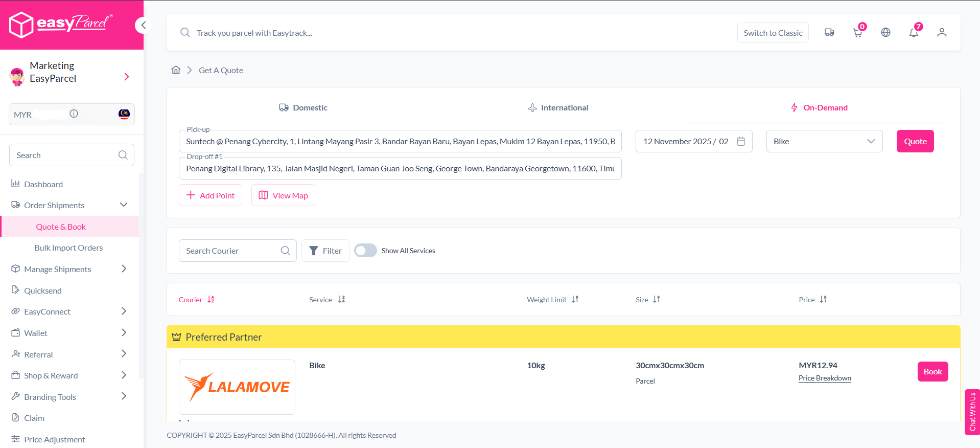Viewport: 980px width, 448px height.
Task: Switch to the Domestic tab
Action: (303, 107)
